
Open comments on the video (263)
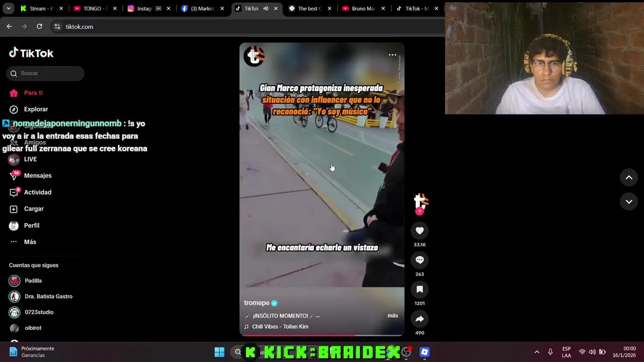[420, 260]
